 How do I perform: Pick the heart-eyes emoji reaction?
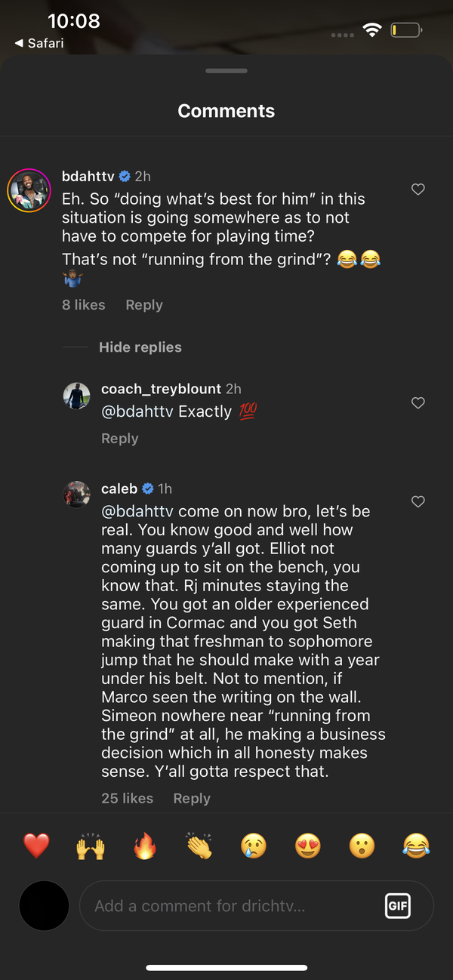[308, 846]
